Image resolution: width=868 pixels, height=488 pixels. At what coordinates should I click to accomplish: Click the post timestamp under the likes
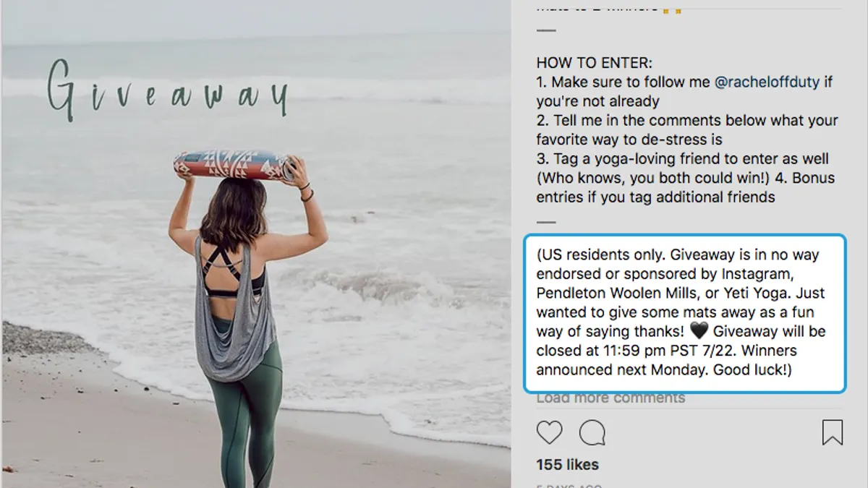point(568,486)
